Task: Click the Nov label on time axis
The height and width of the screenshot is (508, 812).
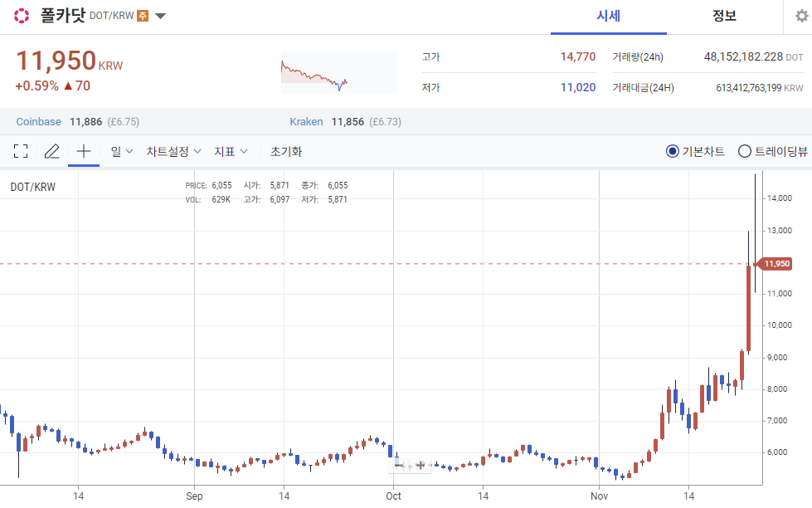Action: (599, 496)
